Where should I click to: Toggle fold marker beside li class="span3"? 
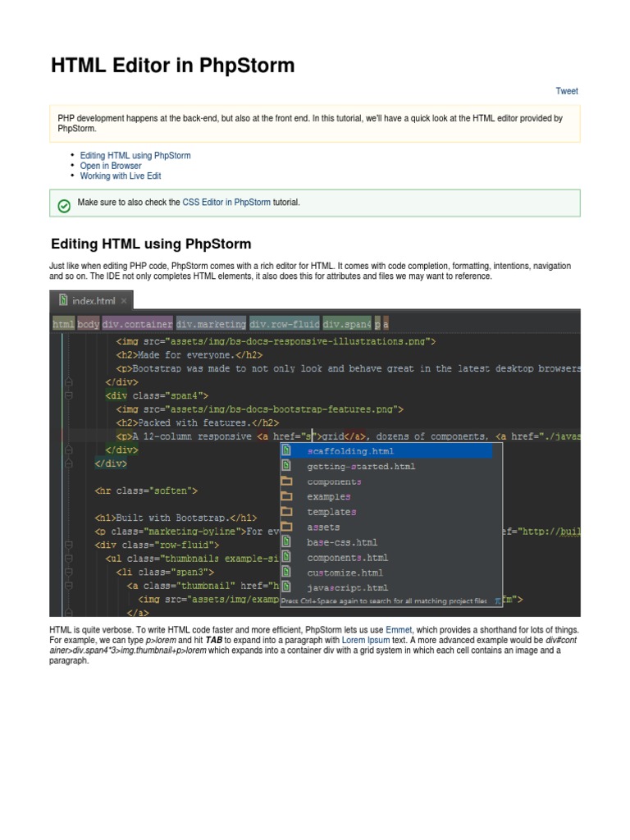pos(69,572)
